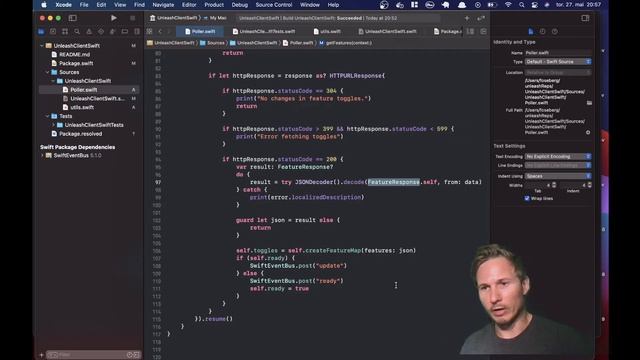Open the Location dropdown
The image size is (640, 360).
(558, 72)
